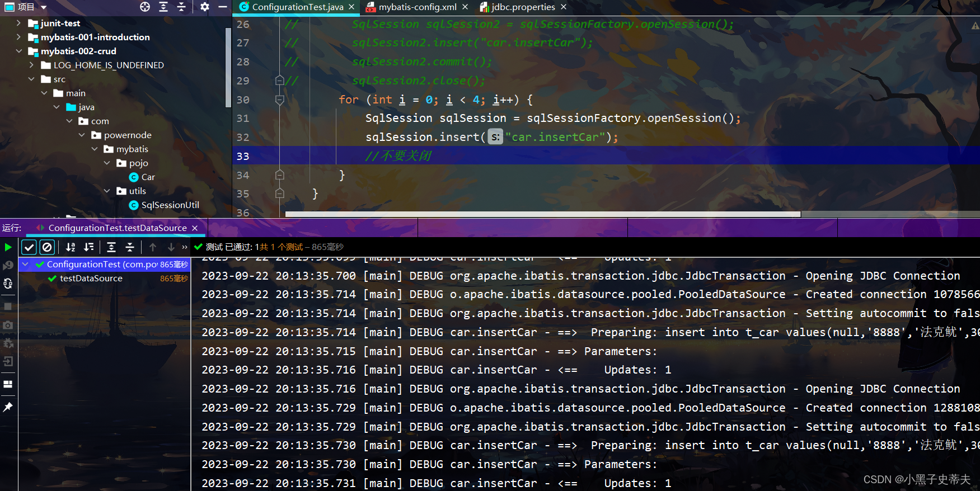Open the Car class file
The image size is (980, 491).
coord(142,177)
